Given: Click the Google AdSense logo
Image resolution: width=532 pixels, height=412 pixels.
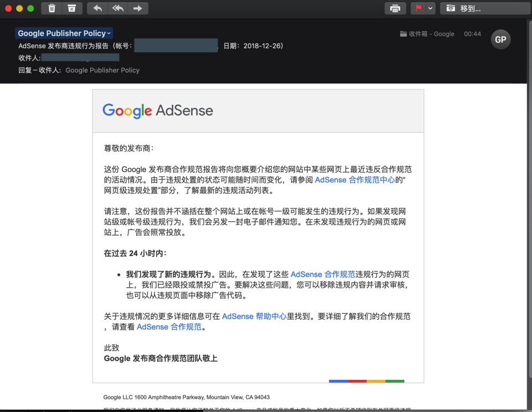Looking at the screenshot, I should [158, 111].
